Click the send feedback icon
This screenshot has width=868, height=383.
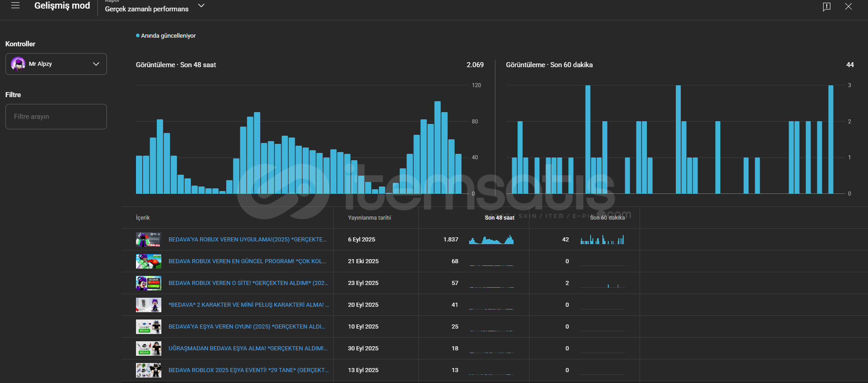point(826,6)
